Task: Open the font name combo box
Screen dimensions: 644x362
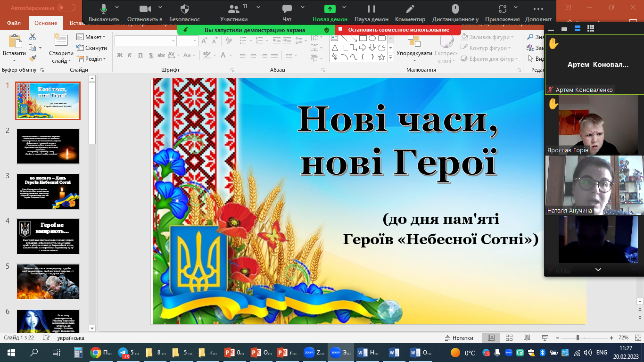Action: [145, 41]
